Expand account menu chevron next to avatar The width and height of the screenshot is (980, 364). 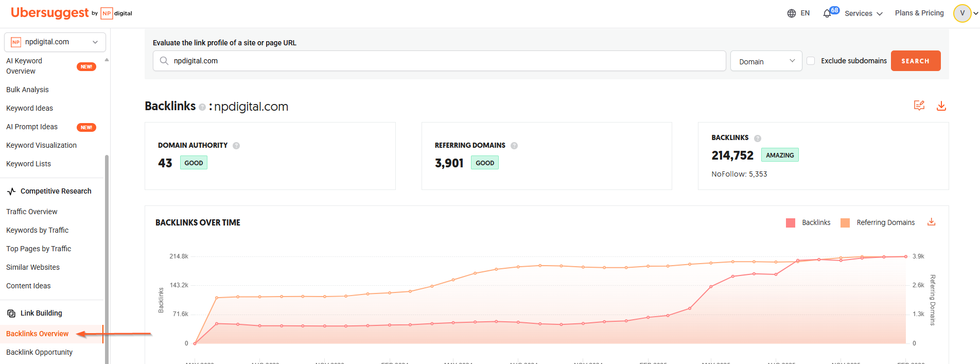975,13
